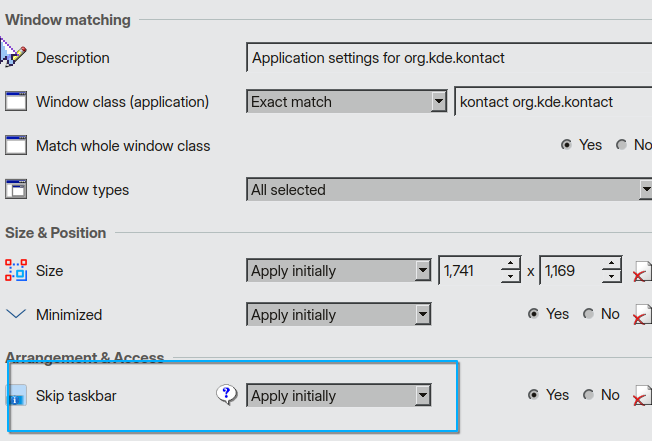This screenshot has width=652, height=441.
Task: Click the Size property icon
Action: coord(16,270)
